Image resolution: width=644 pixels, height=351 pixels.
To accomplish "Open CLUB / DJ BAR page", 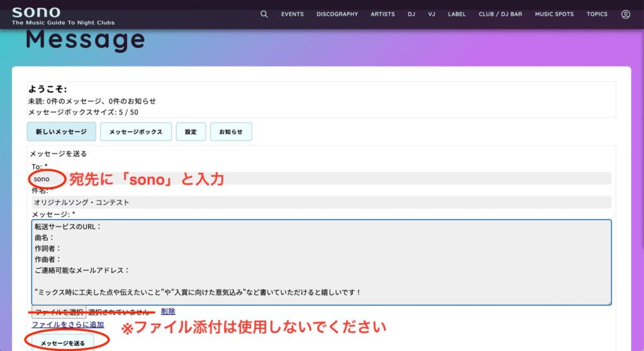I will tap(500, 14).
